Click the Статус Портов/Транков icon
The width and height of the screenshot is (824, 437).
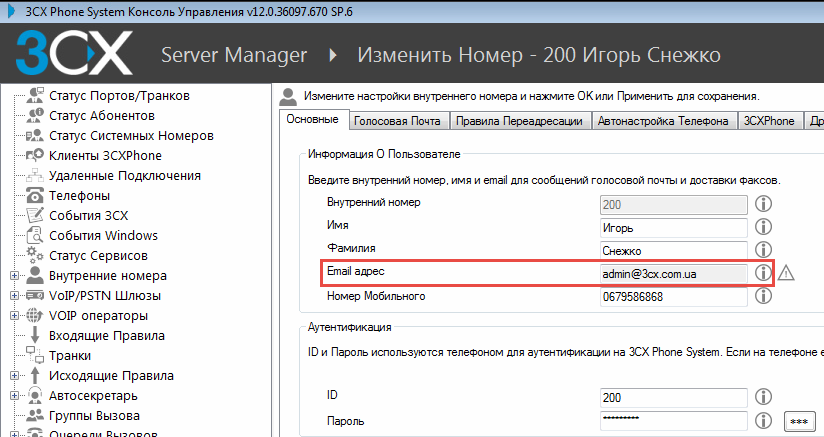click(x=35, y=96)
